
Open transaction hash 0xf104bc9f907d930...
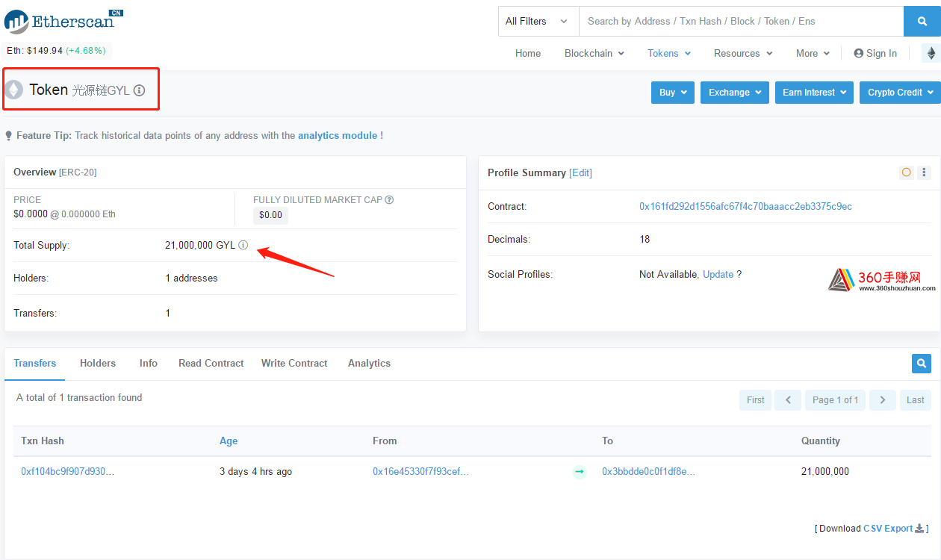coord(68,472)
